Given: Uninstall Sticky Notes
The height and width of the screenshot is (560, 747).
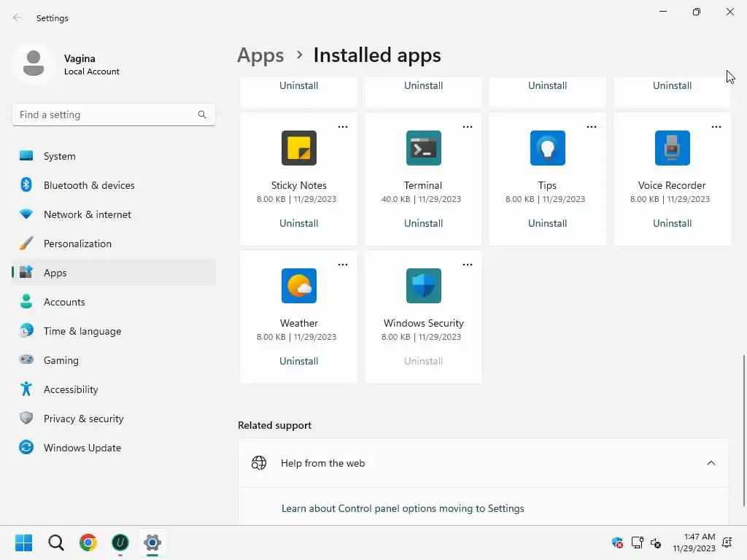Looking at the screenshot, I should [298, 223].
